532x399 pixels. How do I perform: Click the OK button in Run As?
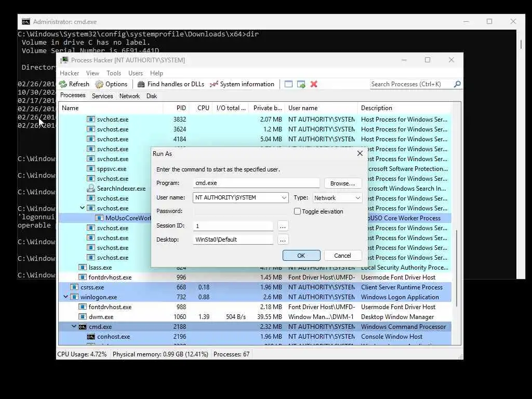click(301, 256)
